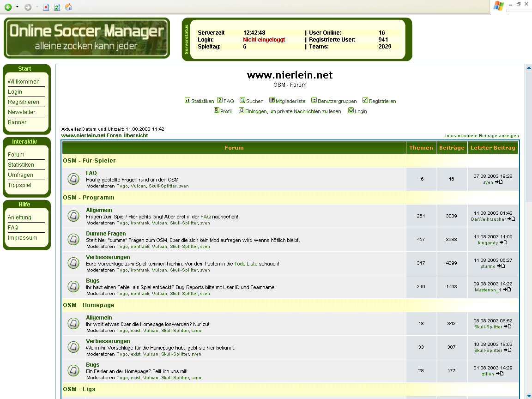Screen dimensions: 532x399
Task: Click the Benutzergruppen link
Action: point(337,101)
